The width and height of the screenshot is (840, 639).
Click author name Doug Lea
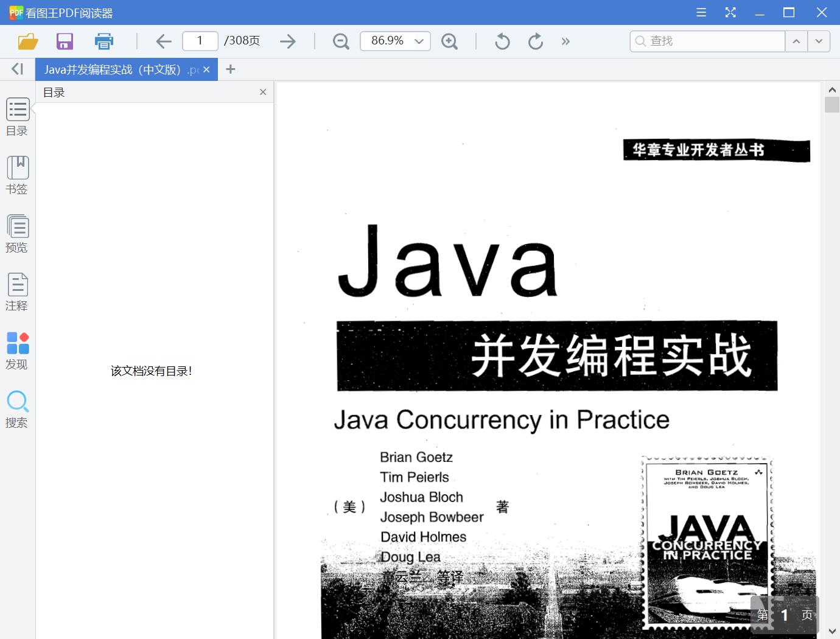pyautogui.click(x=410, y=557)
